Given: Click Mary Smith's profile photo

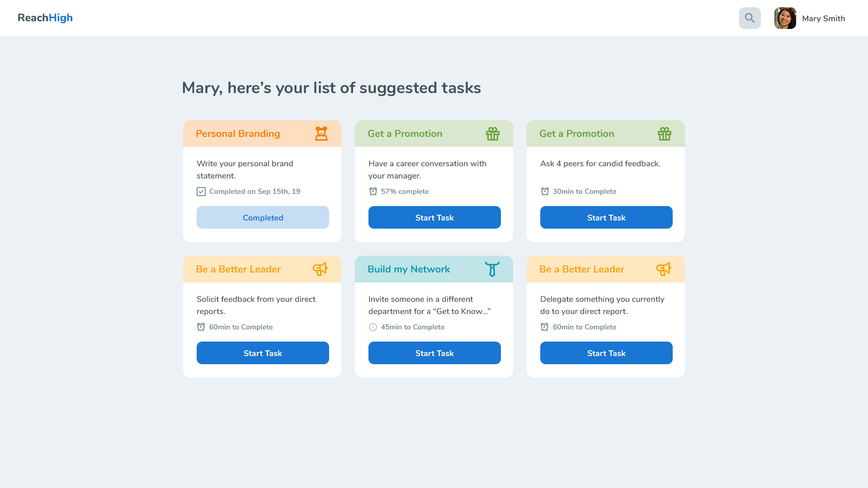Looking at the screenshot, I should coord(785,18).
